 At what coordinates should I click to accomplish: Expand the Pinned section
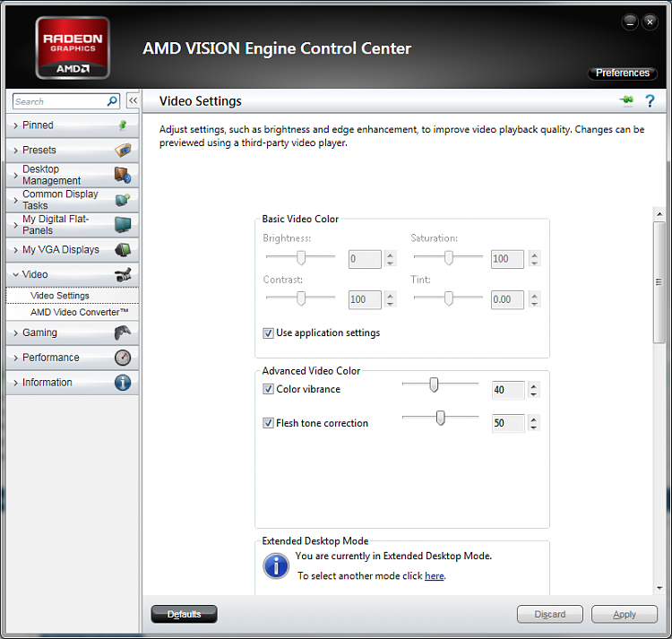click(72, 125)
